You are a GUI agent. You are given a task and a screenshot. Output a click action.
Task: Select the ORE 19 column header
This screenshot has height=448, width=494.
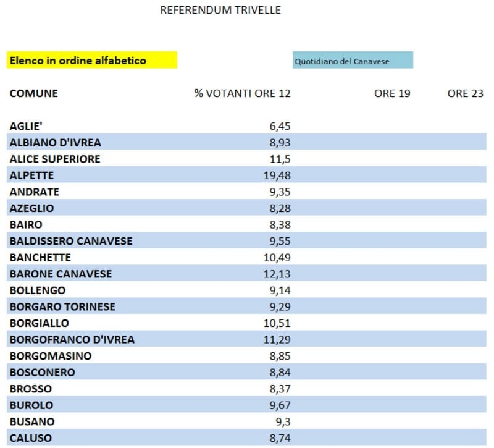pyautogui.click(x=392, y=93)
